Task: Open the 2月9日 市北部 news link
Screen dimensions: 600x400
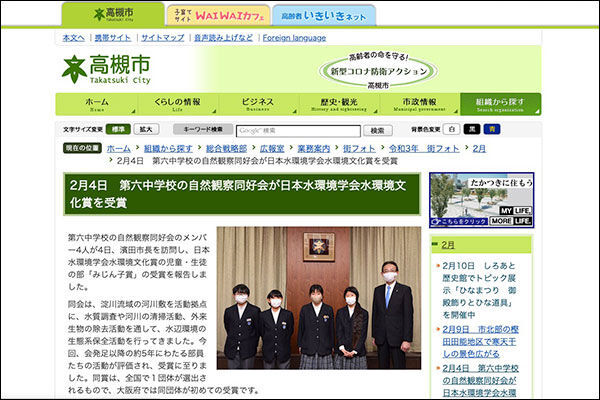Action: click(480, 341)
